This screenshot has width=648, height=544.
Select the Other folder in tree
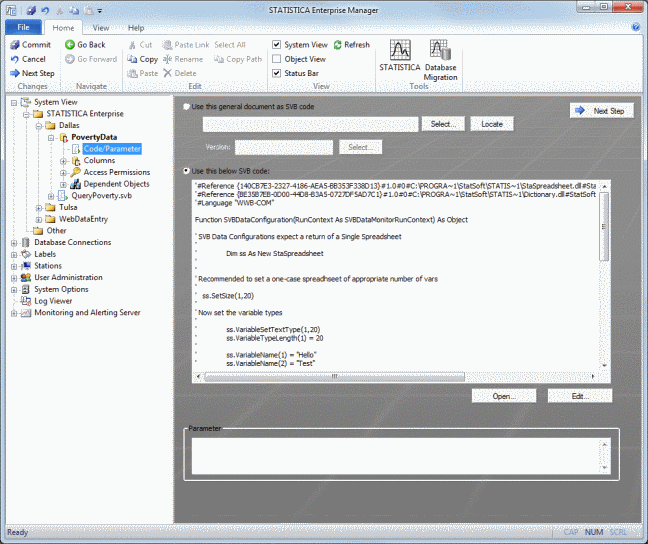point(56,231)
